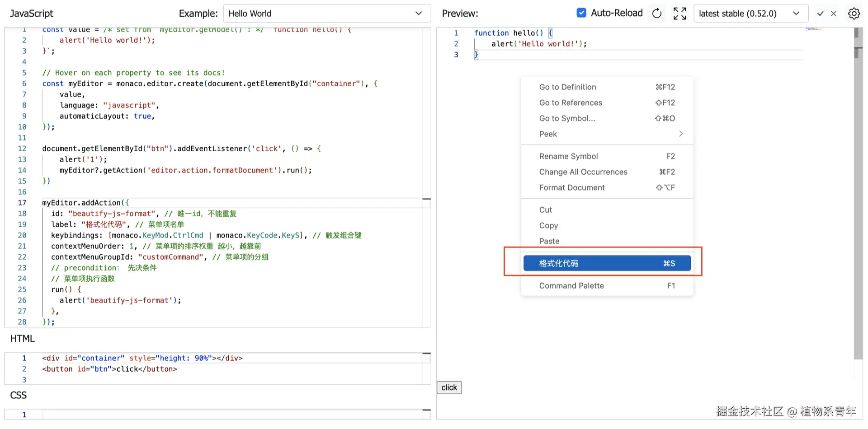Choose Copy from the context menu

coord(607,225)
